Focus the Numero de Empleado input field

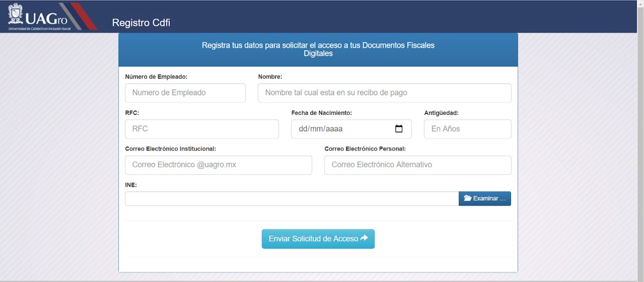(185, 93)
